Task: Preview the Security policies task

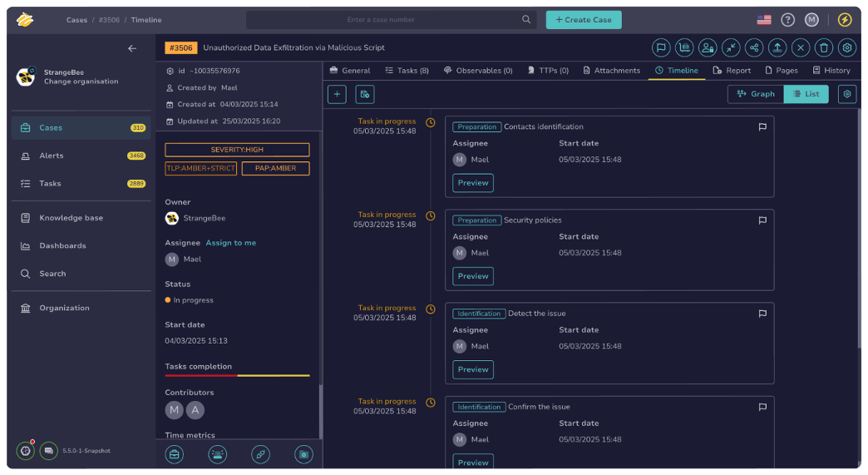Action: point(473,276)
